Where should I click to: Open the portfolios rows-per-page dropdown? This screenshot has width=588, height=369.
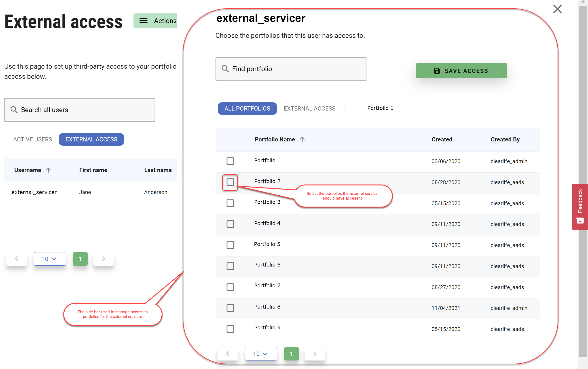[x=260, y=354]
